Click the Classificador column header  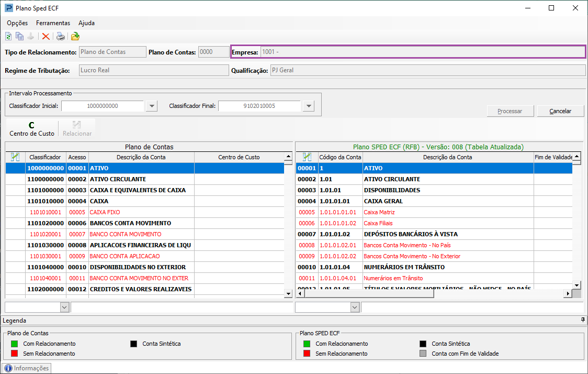(46, 157)
